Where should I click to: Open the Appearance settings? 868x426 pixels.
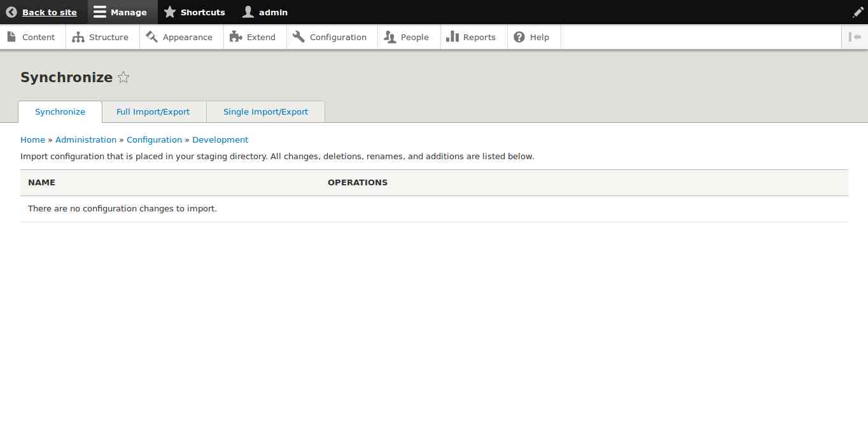pos(181,37)
